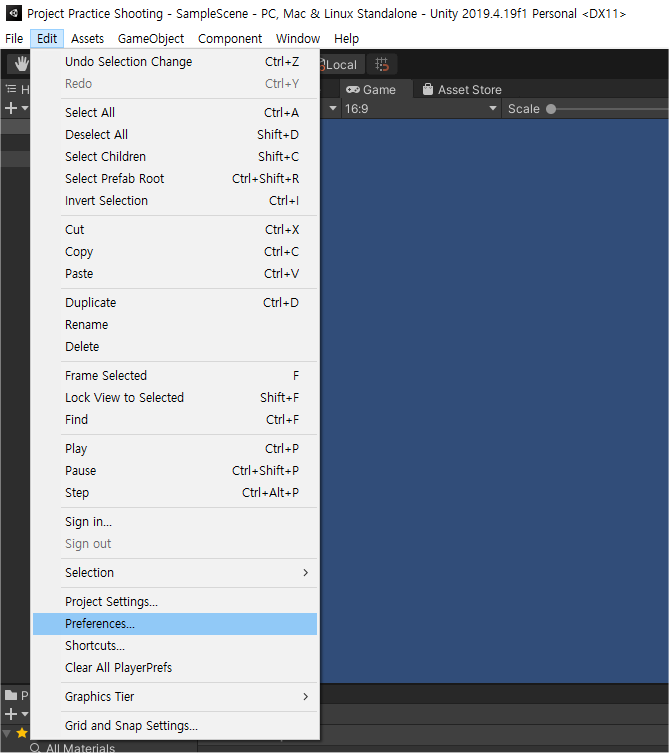This screenshot has width=669, height=753.
Task: Select All Materials search item
Action: (x=72, y=748)
